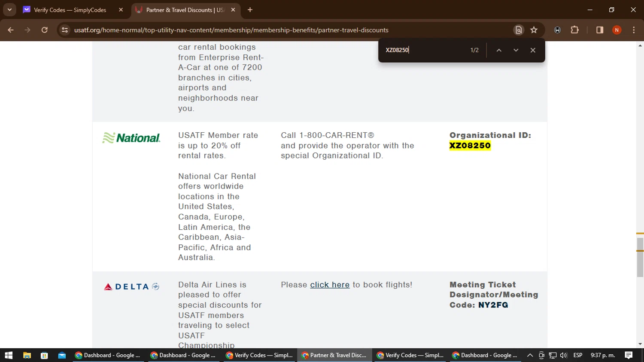Switch to Partner & Travel Disc... taskbar window

(x=334, y=355)
